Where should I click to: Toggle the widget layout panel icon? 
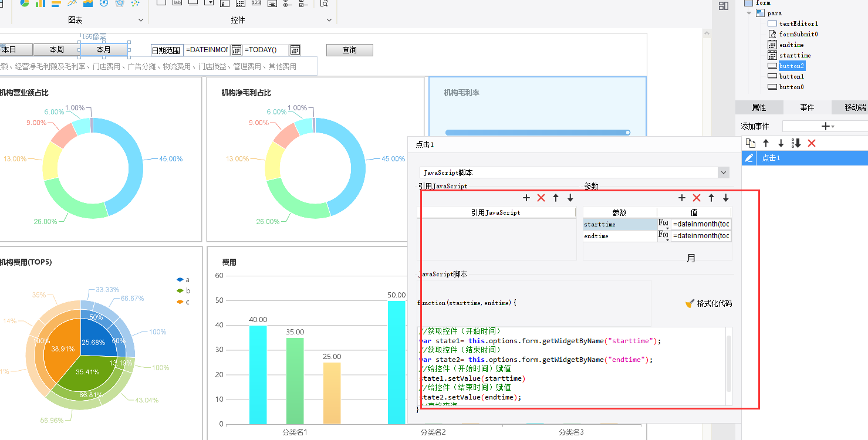click(x=724, y=5)
